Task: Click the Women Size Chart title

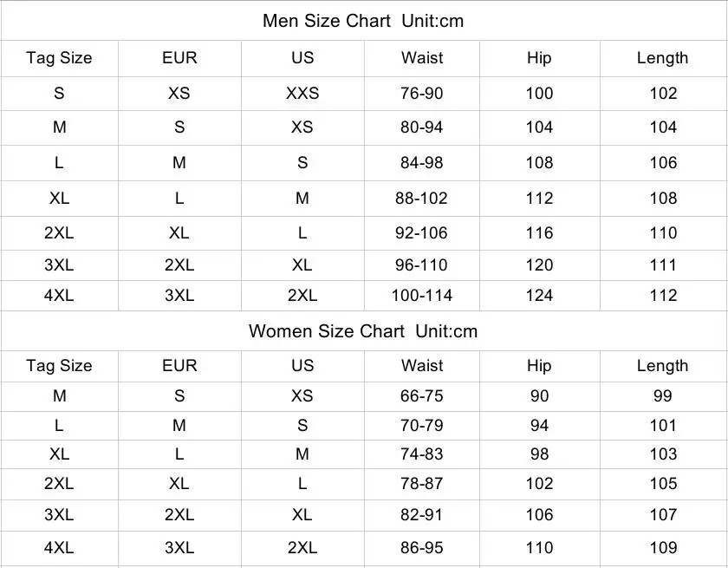Action: pos(363,331)
